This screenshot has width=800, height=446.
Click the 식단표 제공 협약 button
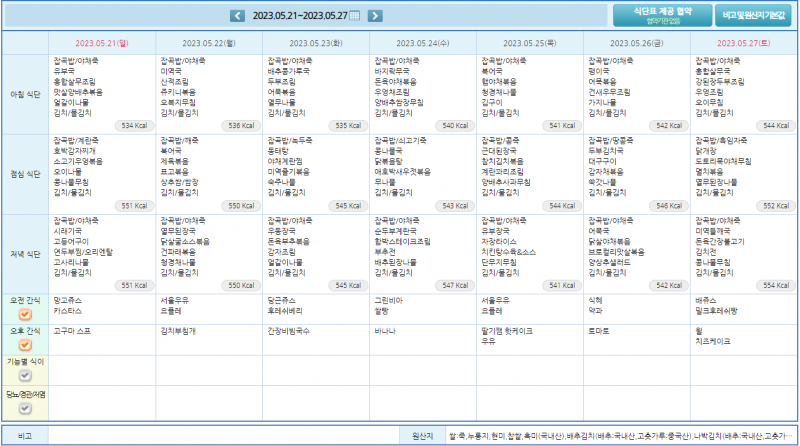click(662, 15)
